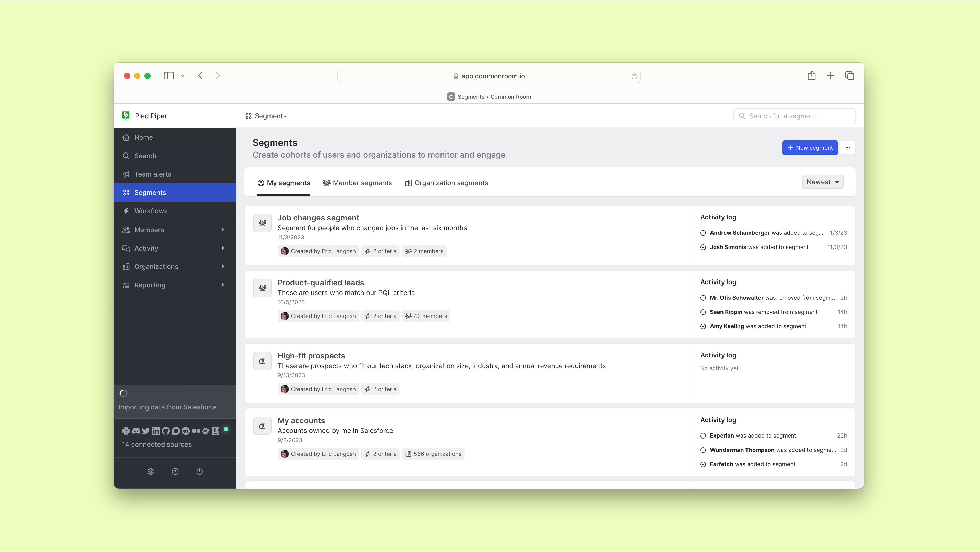Toggle the Safari sidebar icon

168,75
